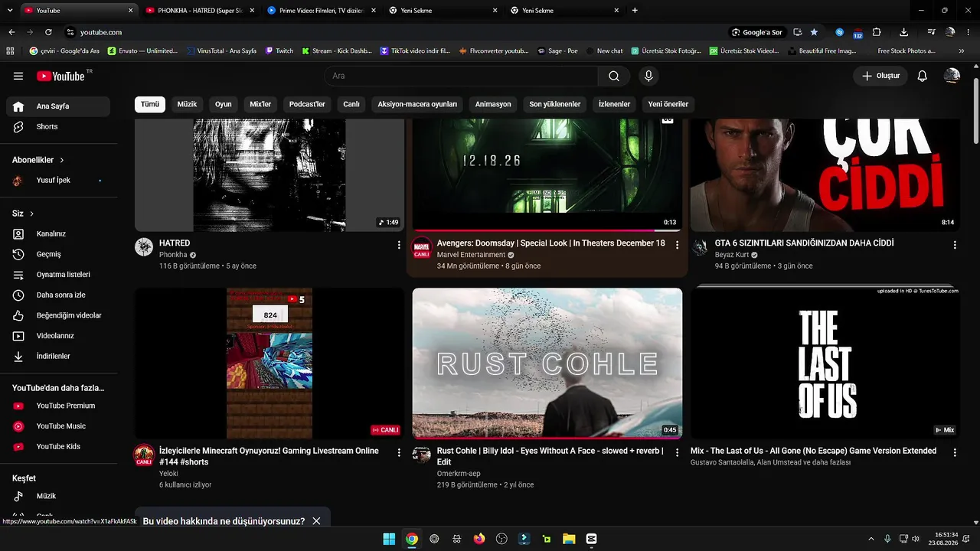Start voice search with microphone icon
The height and width of the screenshot is (551, 980).
tap(648, 76)
